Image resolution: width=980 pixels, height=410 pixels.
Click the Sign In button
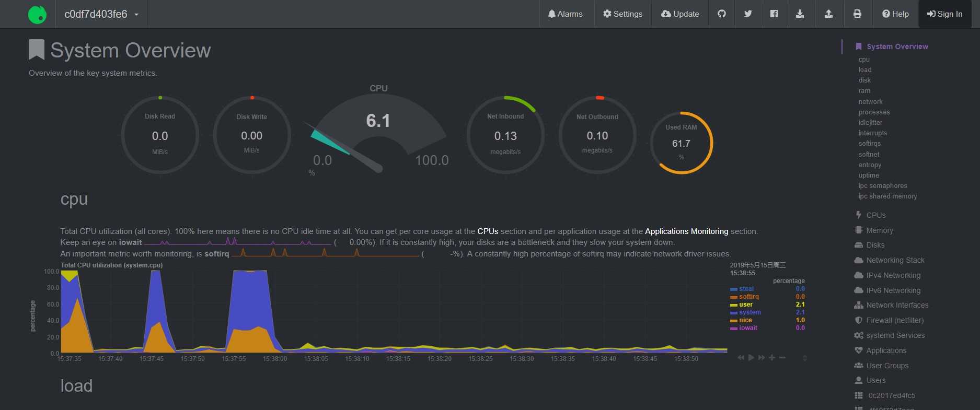[x=945, y=14]
